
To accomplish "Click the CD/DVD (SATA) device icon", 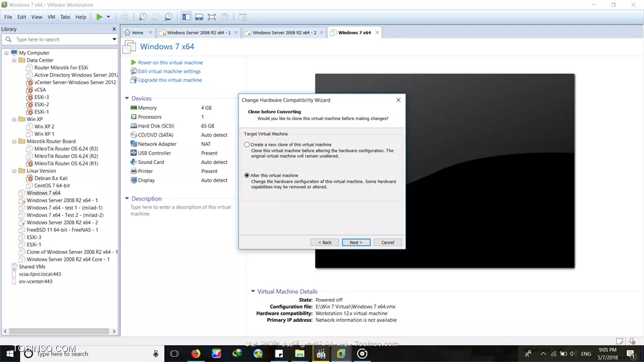I will coord(133,135).
